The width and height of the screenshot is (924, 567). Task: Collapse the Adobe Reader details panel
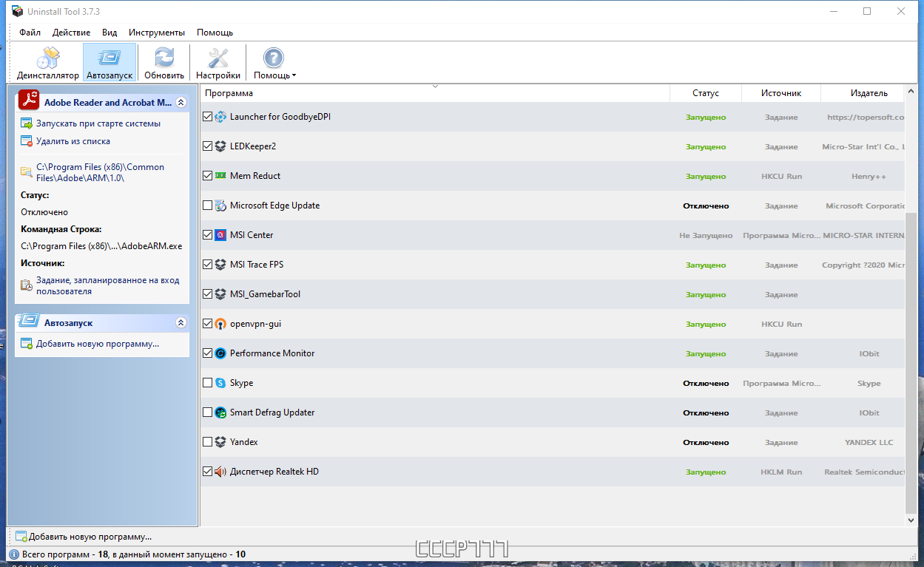tap(181, 103)
